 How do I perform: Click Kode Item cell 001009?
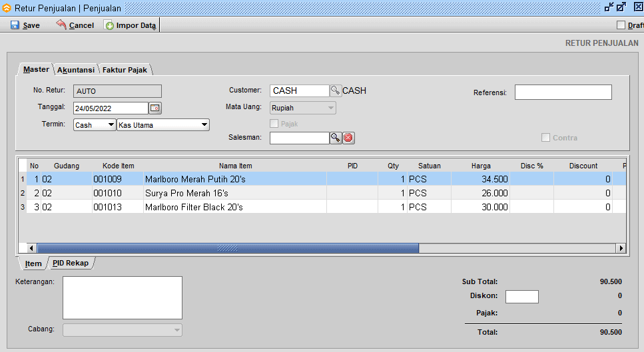coord(118,179)
